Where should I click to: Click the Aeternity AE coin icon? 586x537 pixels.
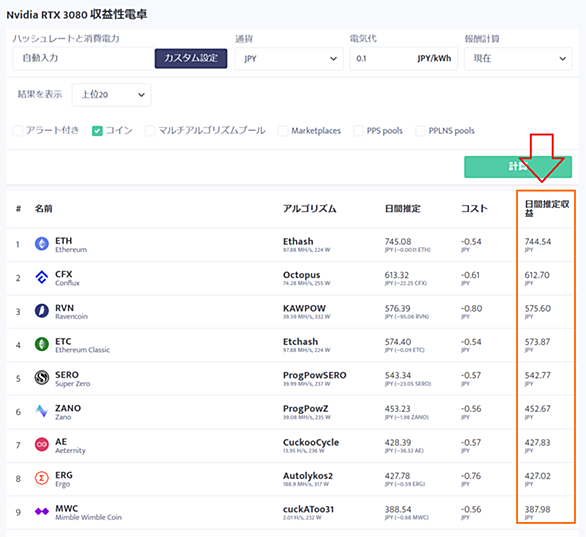coord(41,445)
